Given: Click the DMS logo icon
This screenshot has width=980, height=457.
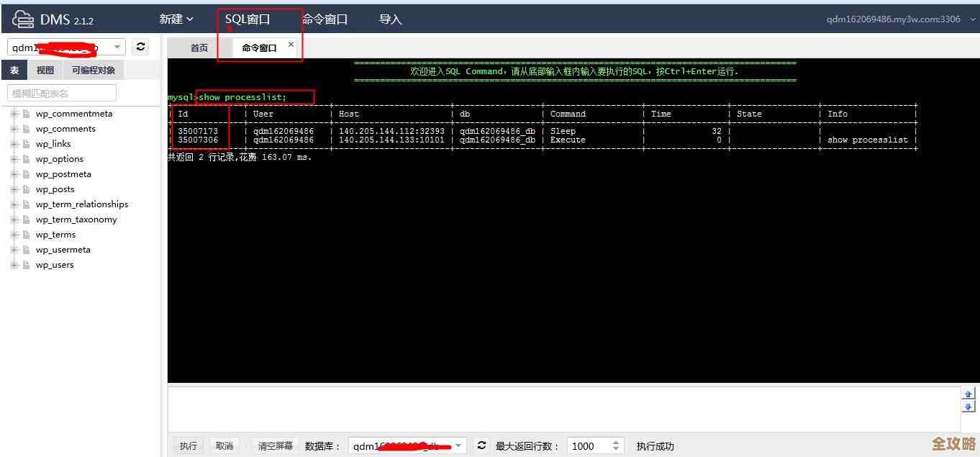Looking at the screenshot, I should pyautogui.click(x=22, y=19).
